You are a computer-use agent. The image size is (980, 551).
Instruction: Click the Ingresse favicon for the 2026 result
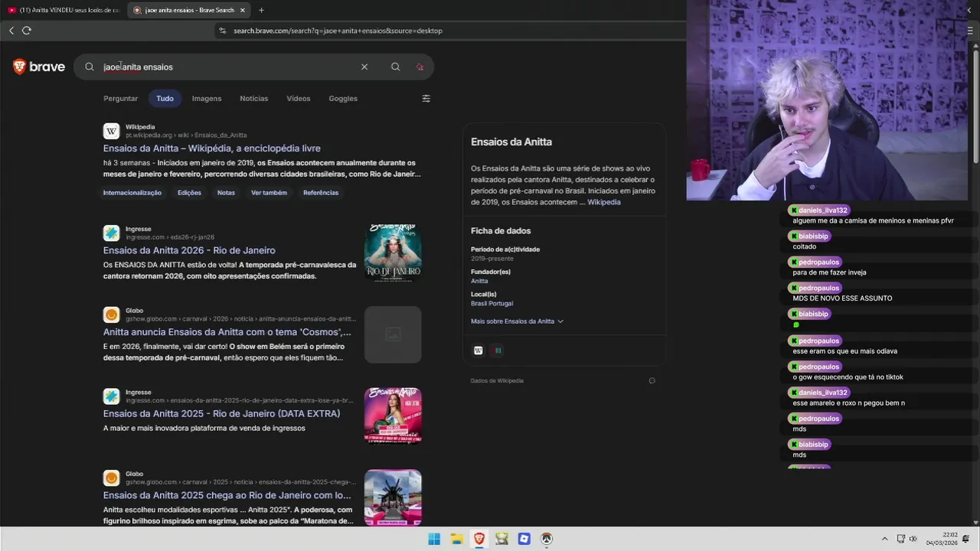(112, 233)
